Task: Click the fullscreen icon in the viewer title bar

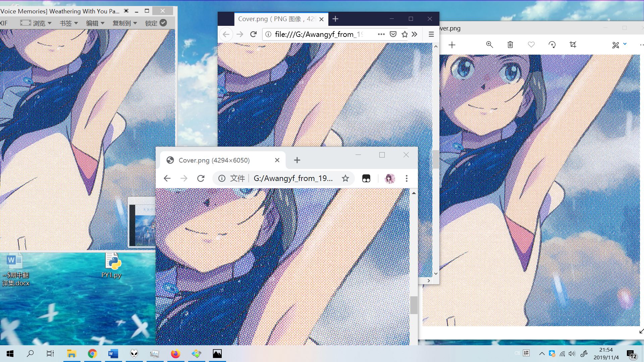Action: (x=126, y=11)
